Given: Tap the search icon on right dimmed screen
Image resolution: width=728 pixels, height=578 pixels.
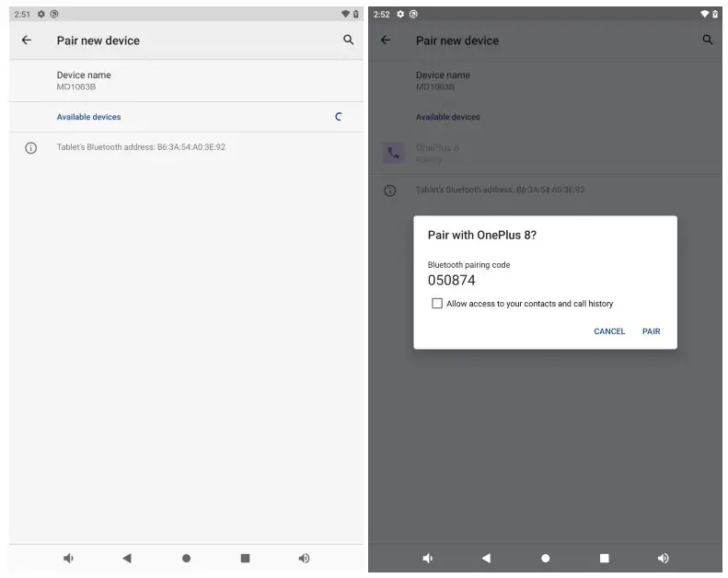Looking at the screenshot, I should click(x=708, y=40).
